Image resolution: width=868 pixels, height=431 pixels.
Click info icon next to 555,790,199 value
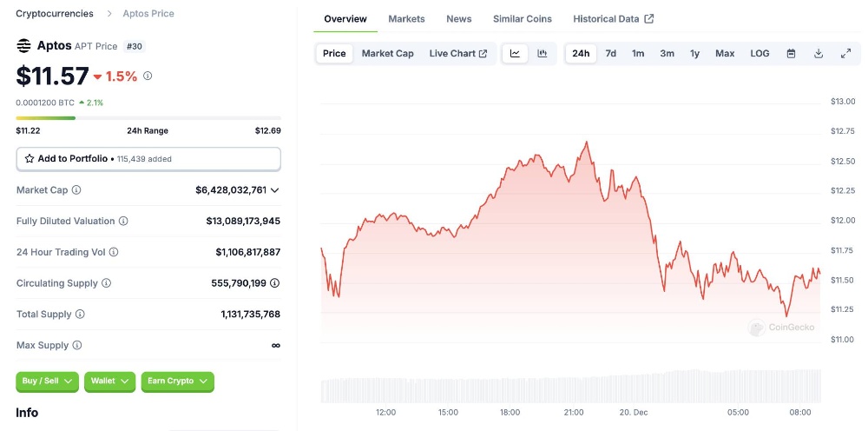click(274, 283)
